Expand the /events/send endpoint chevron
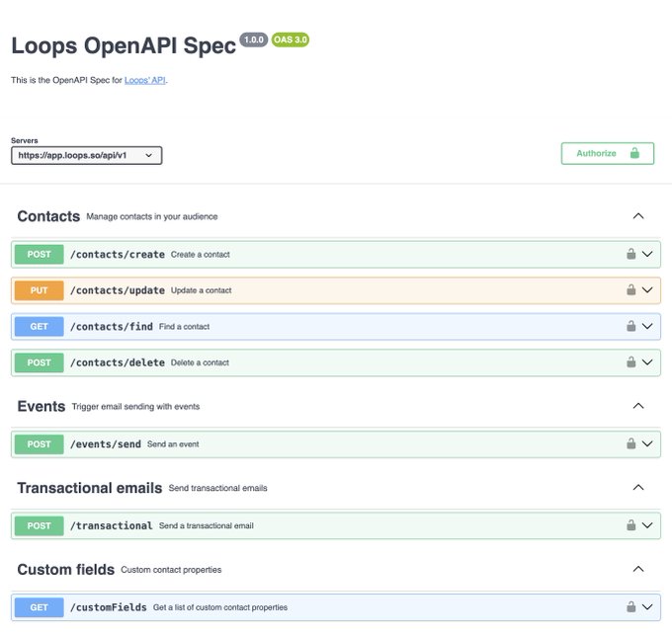 click(x=647, y=443)
